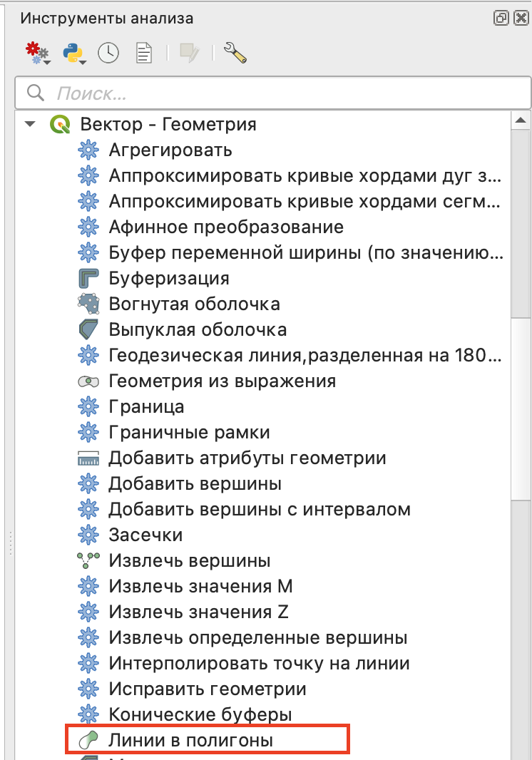Viewport: 532px width, 760px height.
Task: Select Извлечь вершины algorithm
Action: pyautogui.click(x=189, y=560)
